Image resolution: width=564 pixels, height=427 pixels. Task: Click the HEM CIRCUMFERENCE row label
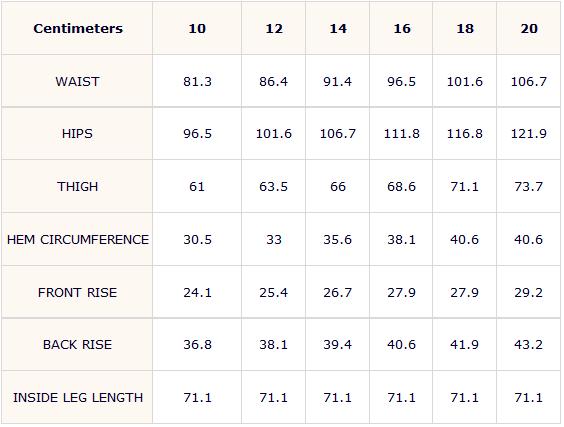(x=78, y=240)
